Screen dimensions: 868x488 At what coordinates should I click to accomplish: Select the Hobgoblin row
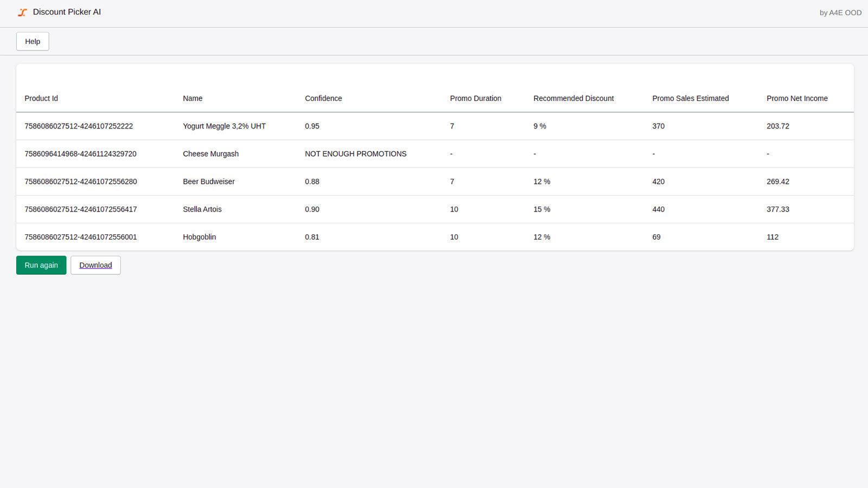click(199, 237)
